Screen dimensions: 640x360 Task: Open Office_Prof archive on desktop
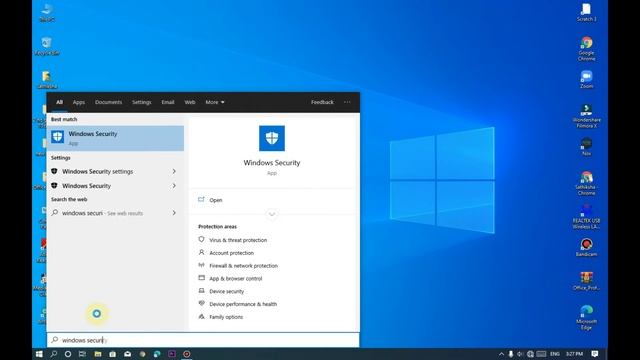(x=586, y=281)
